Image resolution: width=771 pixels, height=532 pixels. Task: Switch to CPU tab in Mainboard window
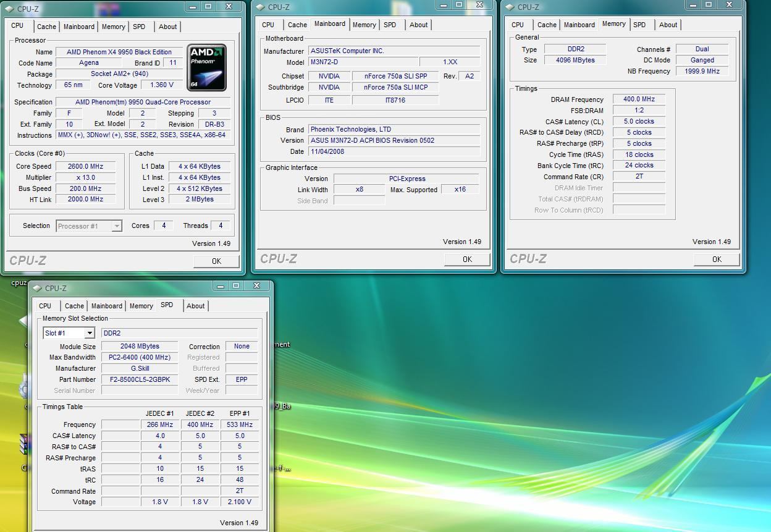coord(268,25)
